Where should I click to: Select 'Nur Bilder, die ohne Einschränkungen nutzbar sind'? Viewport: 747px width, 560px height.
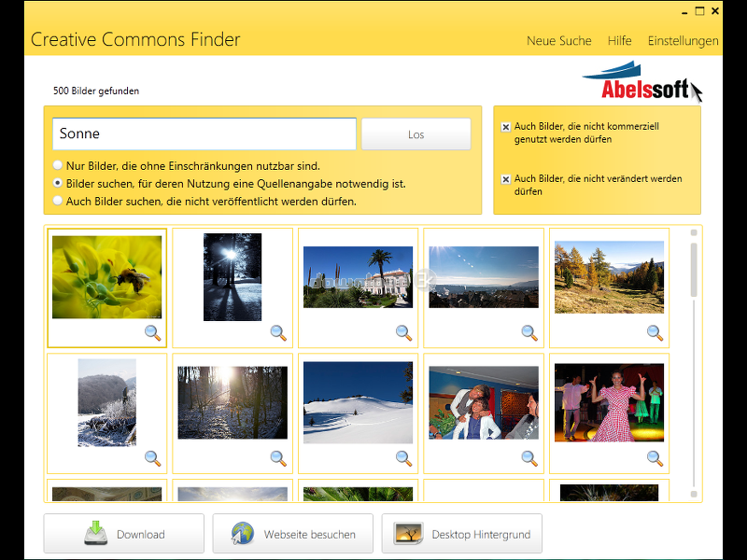coord(58,165)
